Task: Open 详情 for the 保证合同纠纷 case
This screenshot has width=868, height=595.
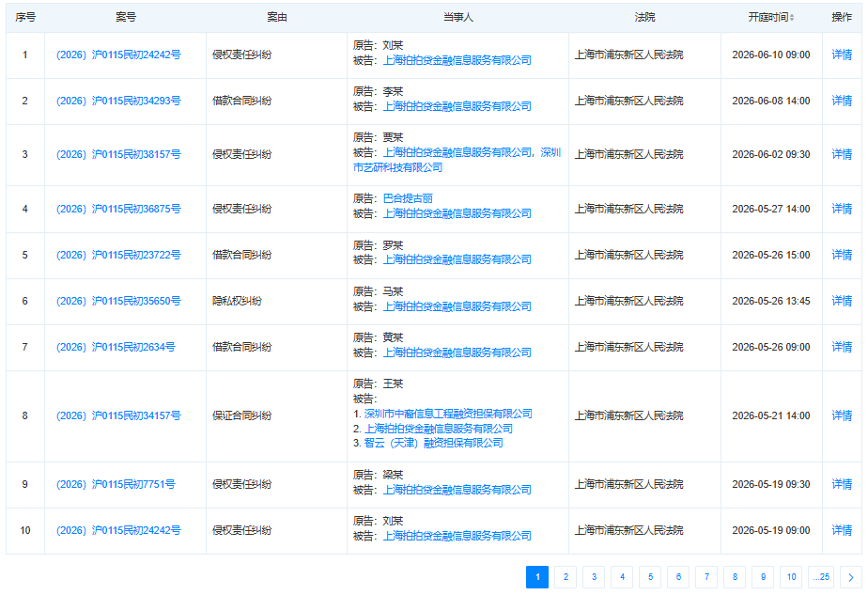Action: [845, 415]
